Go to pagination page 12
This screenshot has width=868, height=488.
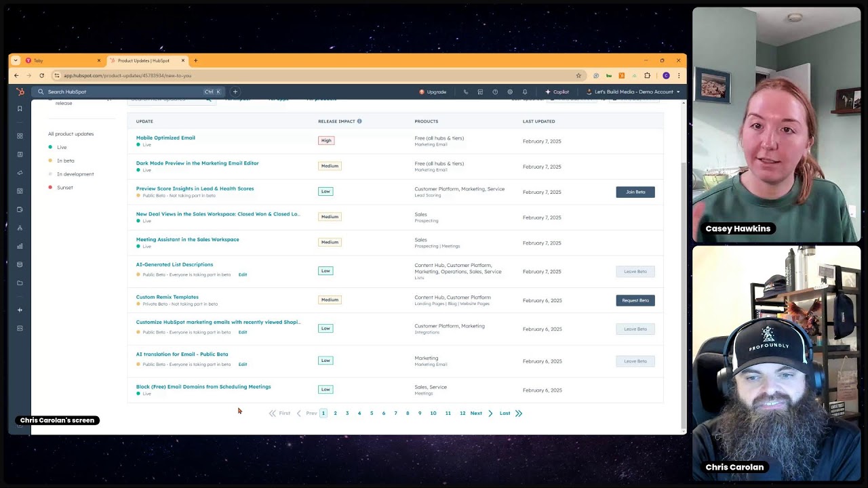[462, 413]
